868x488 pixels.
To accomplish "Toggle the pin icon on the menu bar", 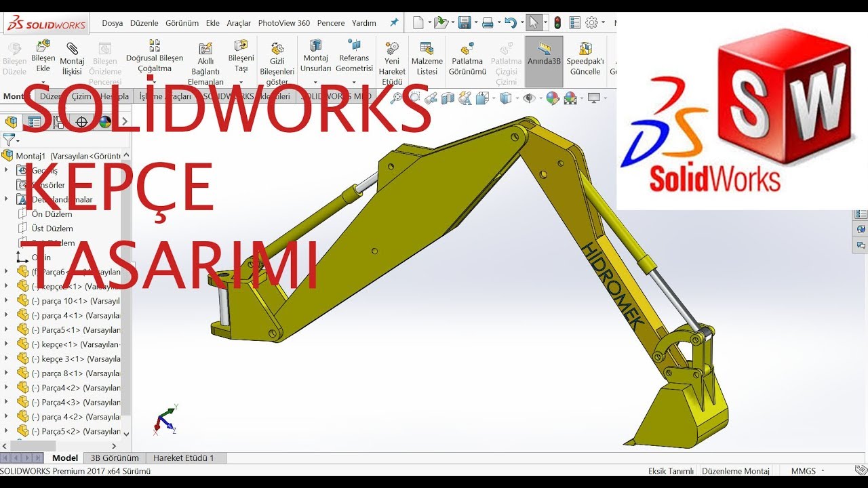I will coord(394,23).
